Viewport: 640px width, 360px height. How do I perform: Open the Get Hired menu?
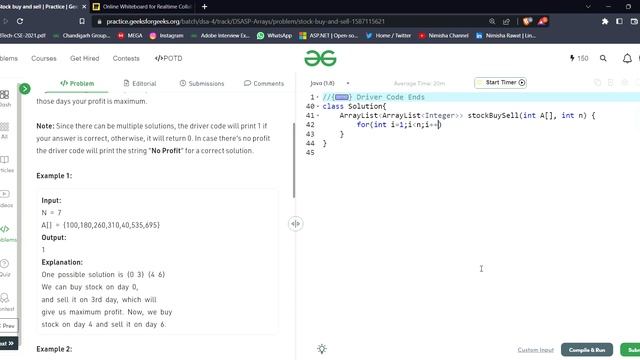[x=84, y=58]
